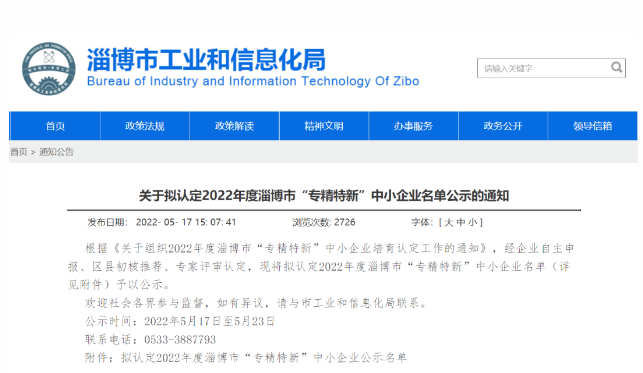Open 通知公告 breadcrumb link
The width and height of the screenshot is (643, 373).
[56, 152]
